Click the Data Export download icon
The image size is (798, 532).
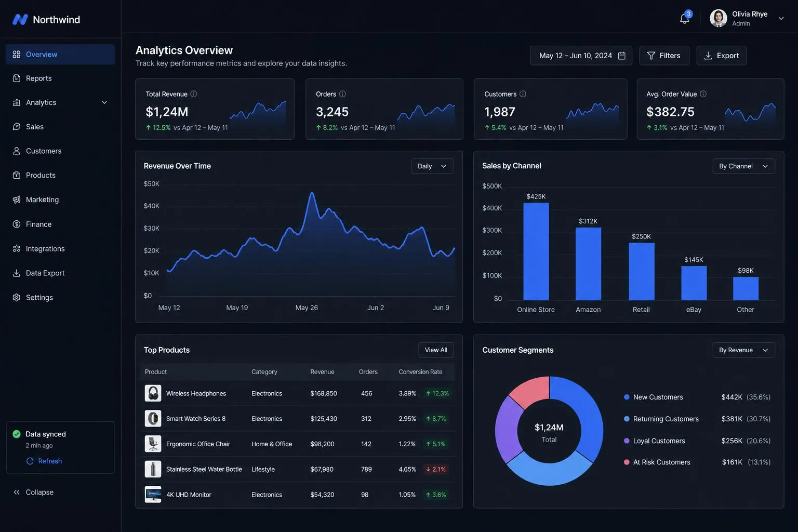point(17,273)
